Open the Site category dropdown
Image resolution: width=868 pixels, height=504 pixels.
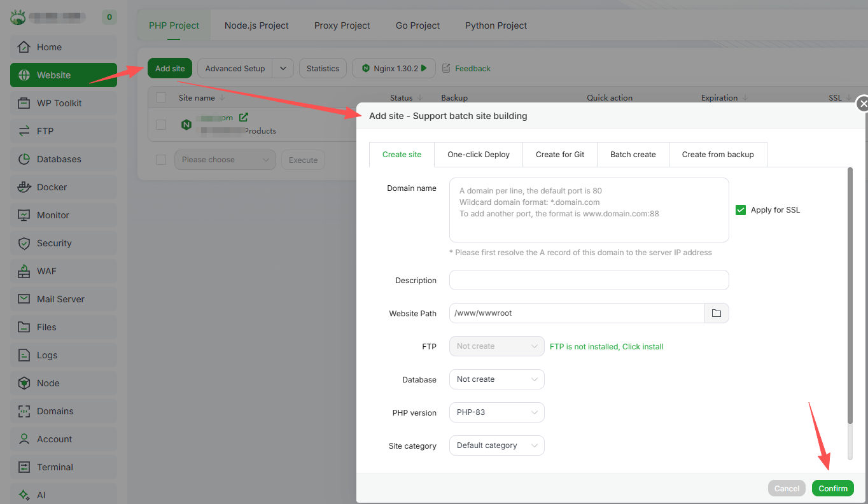(x=496, y=445)
